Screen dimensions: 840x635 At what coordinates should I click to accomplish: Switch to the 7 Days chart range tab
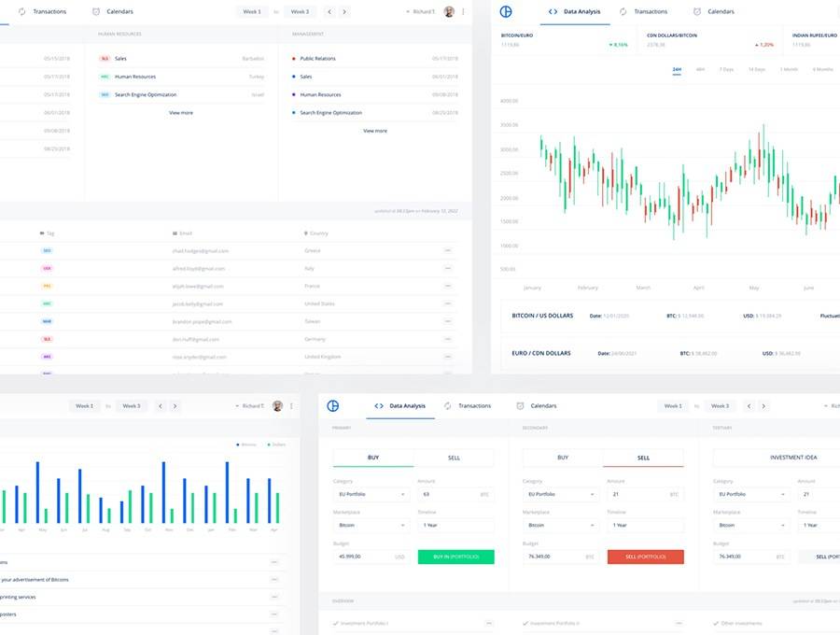[x=726, y=69]
